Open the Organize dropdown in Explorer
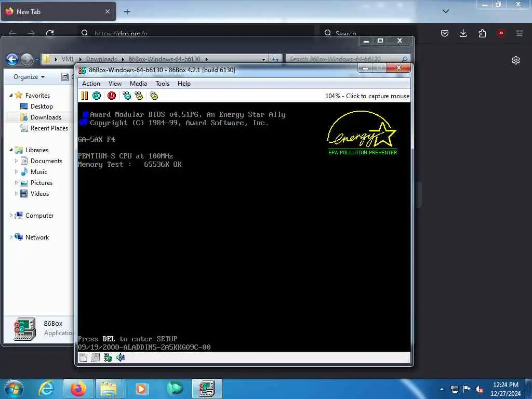 [x=29, y=77]
